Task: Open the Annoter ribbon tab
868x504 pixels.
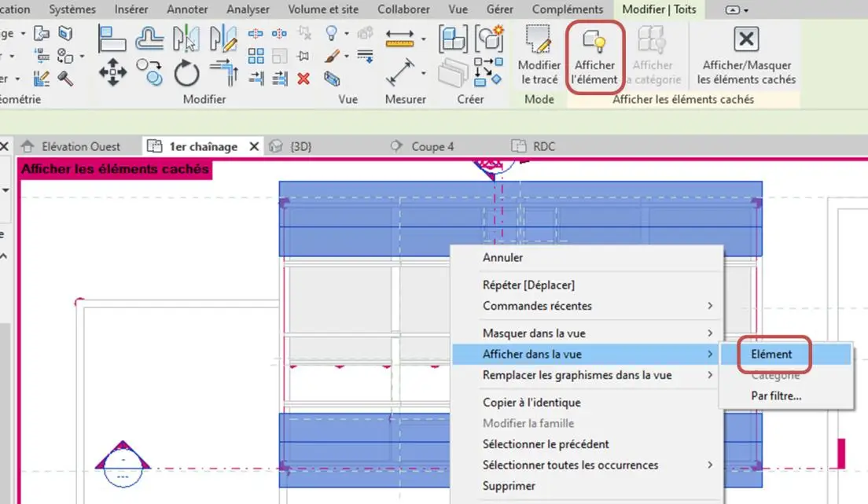Action: [x=187, y=9]
